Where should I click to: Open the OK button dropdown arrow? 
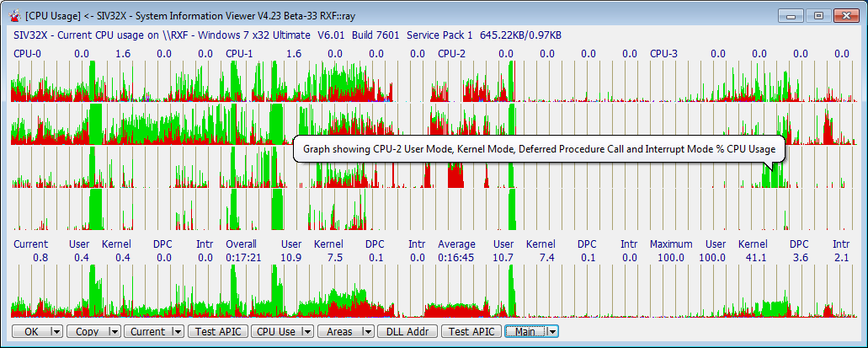coord(56,332)
